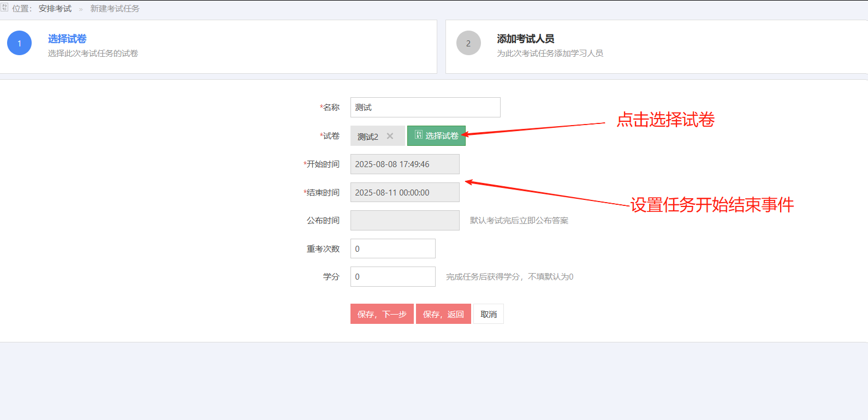Click the subtitle 为此次考试任务添加学习人员
868x420 pixels.
550,54
